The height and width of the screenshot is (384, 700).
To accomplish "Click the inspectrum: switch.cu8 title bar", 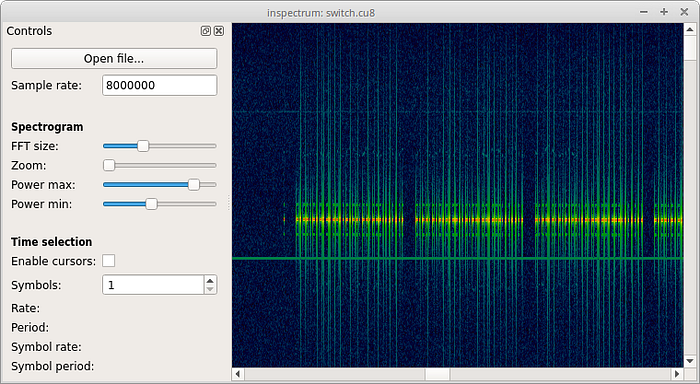I will [321, 13].
